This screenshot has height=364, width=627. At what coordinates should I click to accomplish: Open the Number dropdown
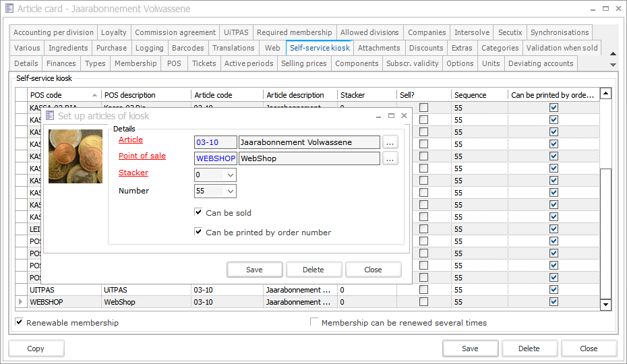pos(230,191)
